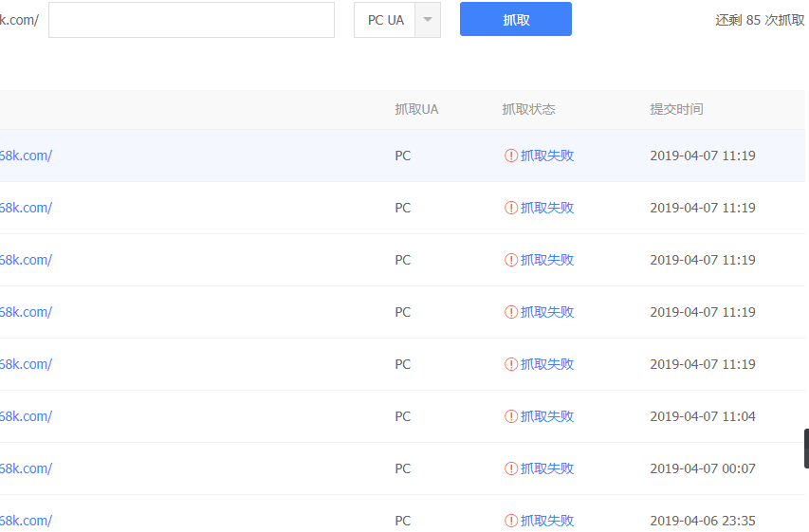Image resolution: width=809 pixels, height=532 pixels.
Task: Open the URL link in the first row
Action: click(26, 156)
